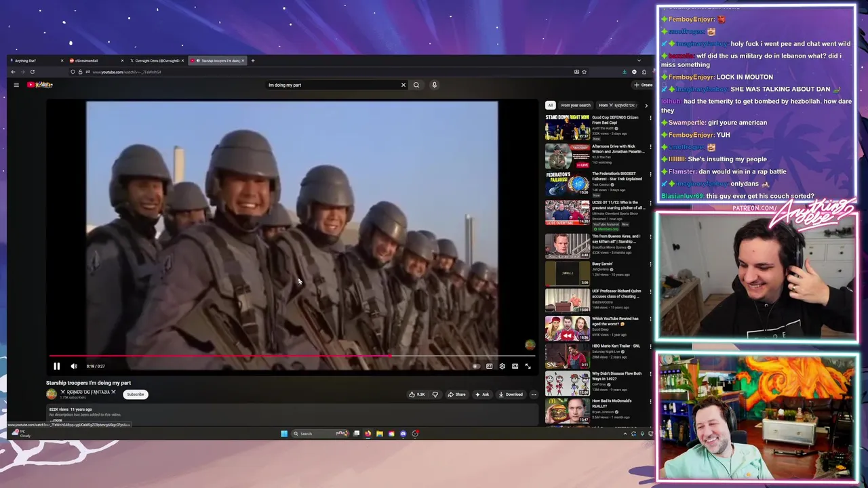Toggle subtitles with the CC icon

[x=489, y=366]
